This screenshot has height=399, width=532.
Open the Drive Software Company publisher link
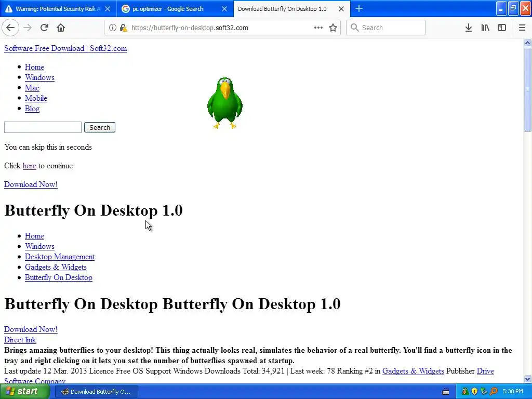click(x=485, y=371)
